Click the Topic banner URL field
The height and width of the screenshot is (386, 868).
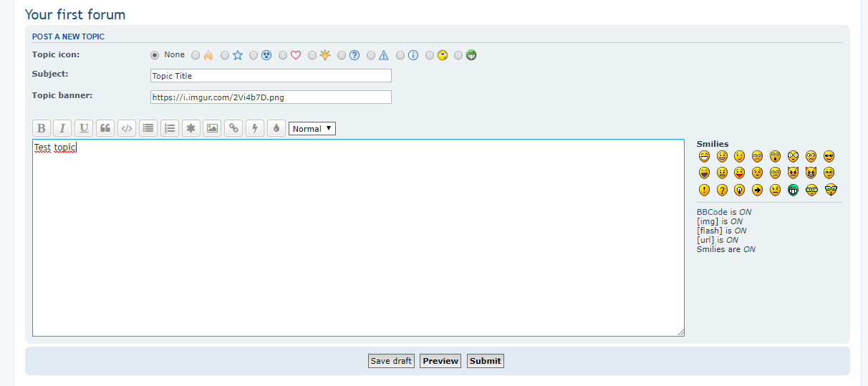coord(271,97)
